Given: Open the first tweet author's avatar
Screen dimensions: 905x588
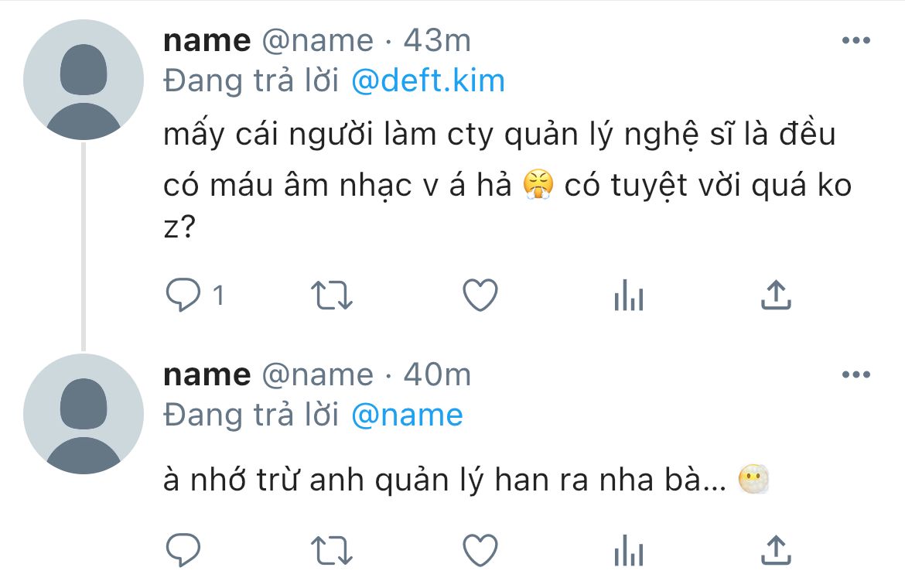Looking at the screenshot, I should click(x=83, y=80).
